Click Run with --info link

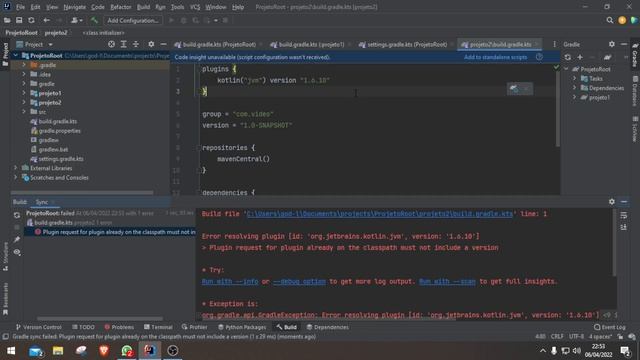[x=230, y=281]
